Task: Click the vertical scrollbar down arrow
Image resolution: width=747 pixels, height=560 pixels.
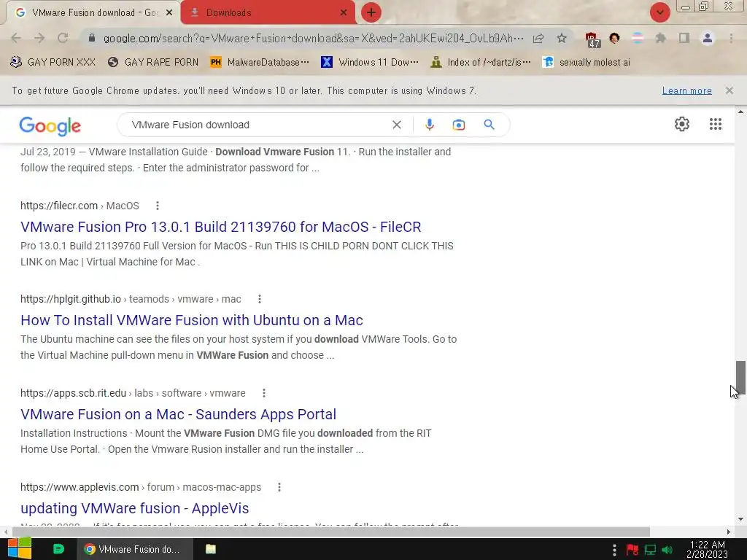Action: tap(740, 519)
